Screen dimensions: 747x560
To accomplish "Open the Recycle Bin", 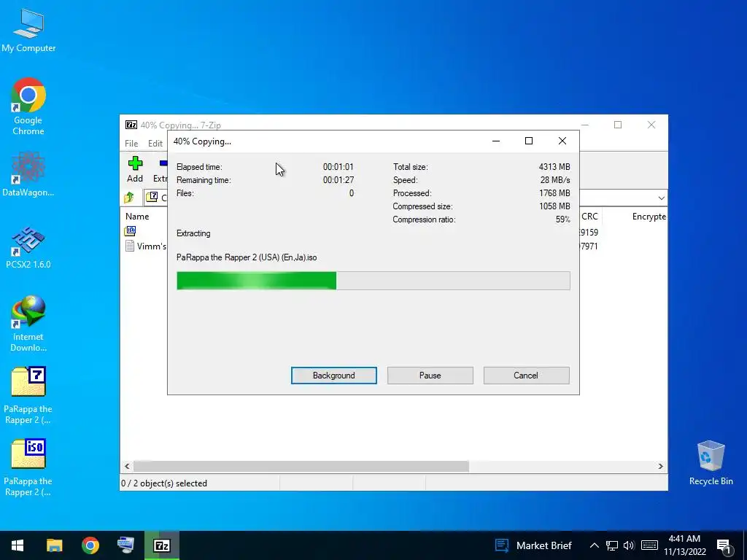I will (x=711, y=462).
